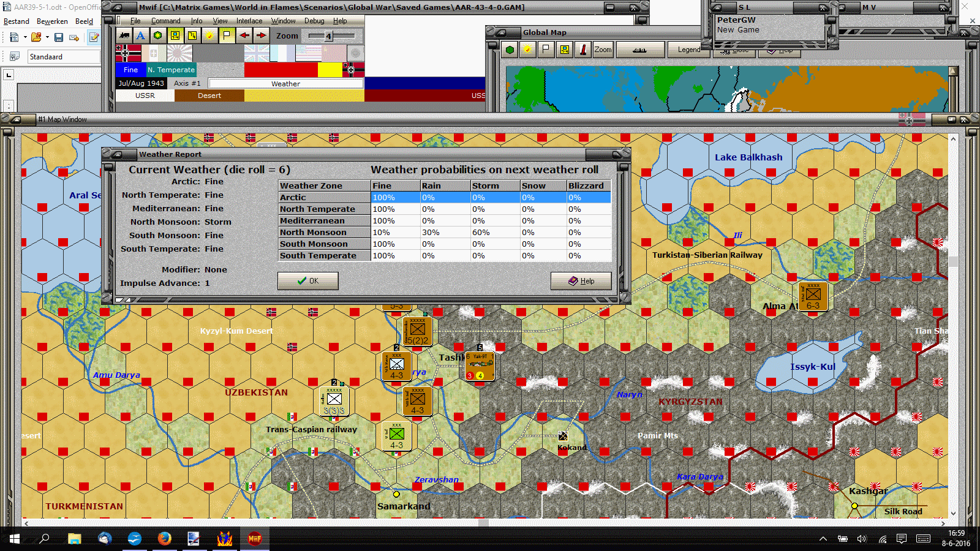Open File Explorer from the taskbar

tap(75, 539)
